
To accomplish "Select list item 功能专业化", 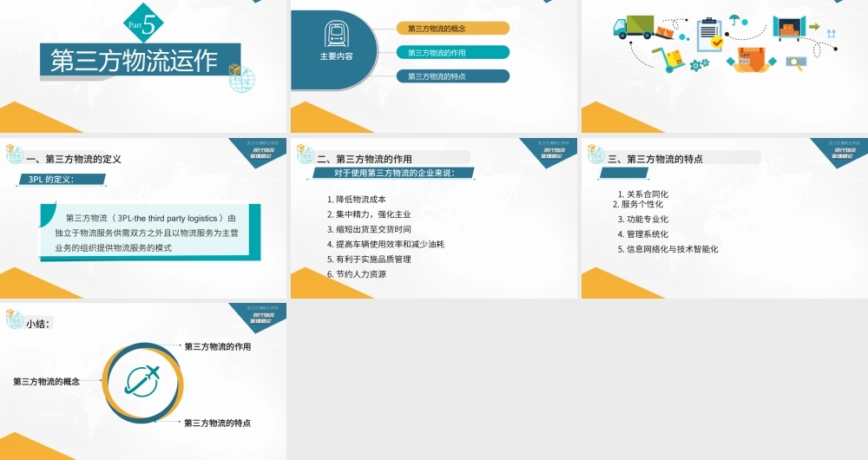I will click(x=642, y=220).
